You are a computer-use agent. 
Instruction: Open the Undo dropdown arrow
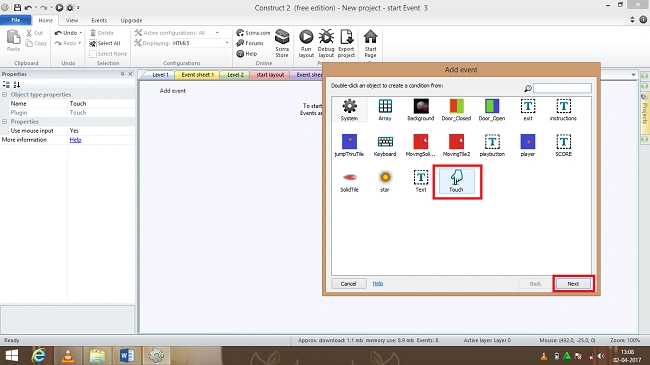tap(80, 33)
